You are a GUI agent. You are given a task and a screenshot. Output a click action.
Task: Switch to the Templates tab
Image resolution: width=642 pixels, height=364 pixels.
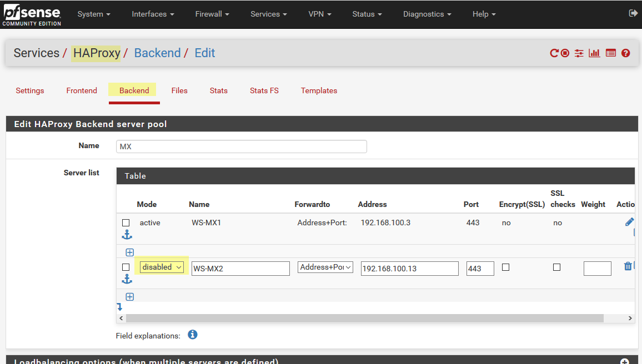(319, 91)
